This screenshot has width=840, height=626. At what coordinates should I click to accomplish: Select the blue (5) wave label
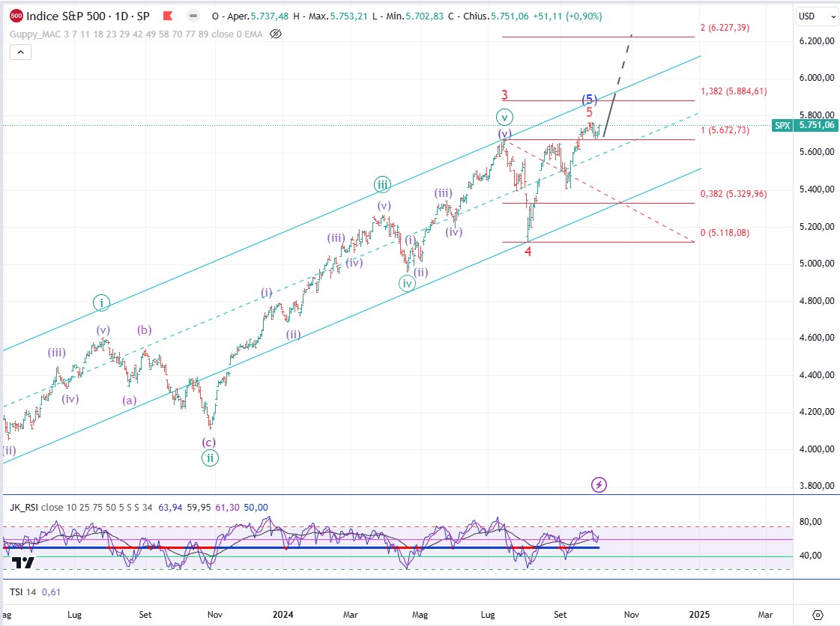[589, 100]
